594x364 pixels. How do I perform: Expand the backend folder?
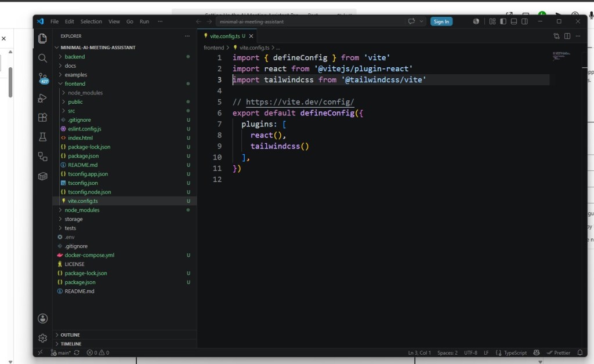tap(75, 56)
